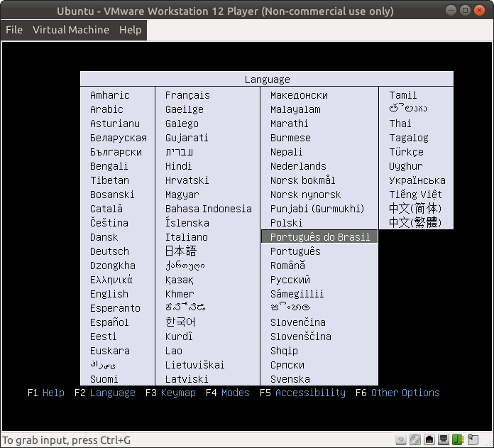Choose Punjabi (Gurmukhi) language
Image resolution: width=494 pixels, height=448 pixels.
(317, 209)
